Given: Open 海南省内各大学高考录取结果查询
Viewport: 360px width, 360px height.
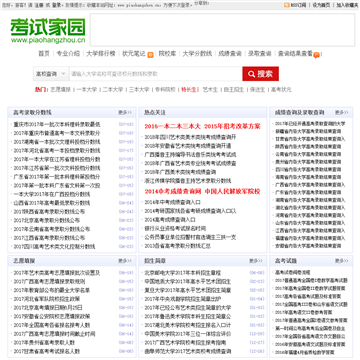Looking at the screenshot, I should pyautogui.click(x=308, y=177).
